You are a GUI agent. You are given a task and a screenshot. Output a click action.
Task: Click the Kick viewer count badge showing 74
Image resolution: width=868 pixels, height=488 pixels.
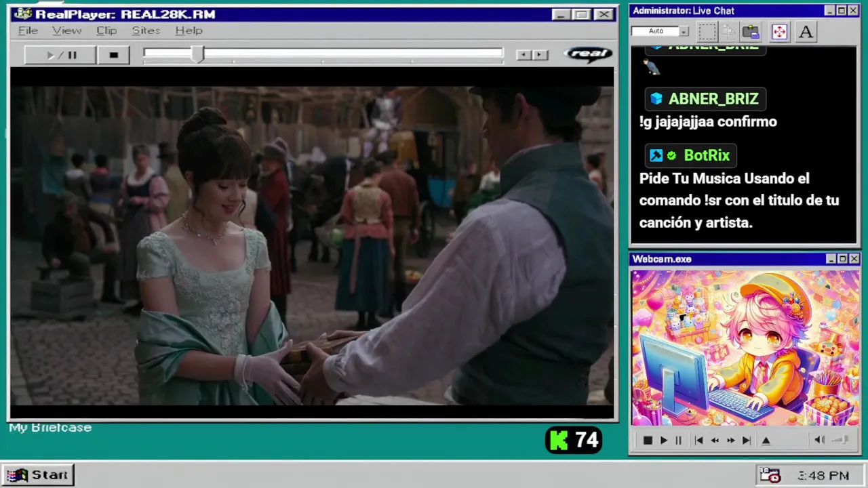click(x=574, y=441)
